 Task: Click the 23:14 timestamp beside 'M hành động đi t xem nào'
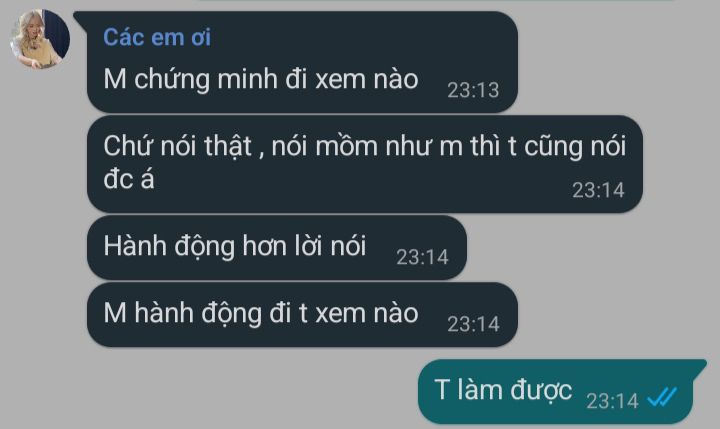473,324
